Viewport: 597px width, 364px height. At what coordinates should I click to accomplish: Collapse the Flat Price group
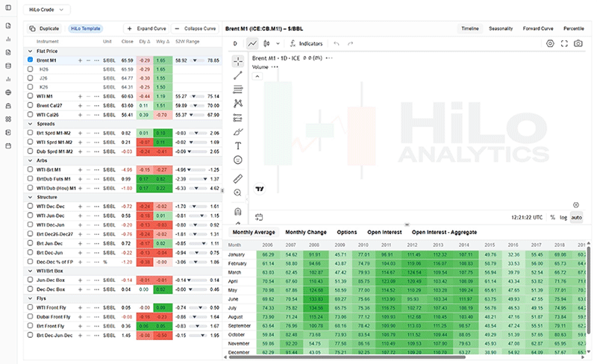(30, 51)
